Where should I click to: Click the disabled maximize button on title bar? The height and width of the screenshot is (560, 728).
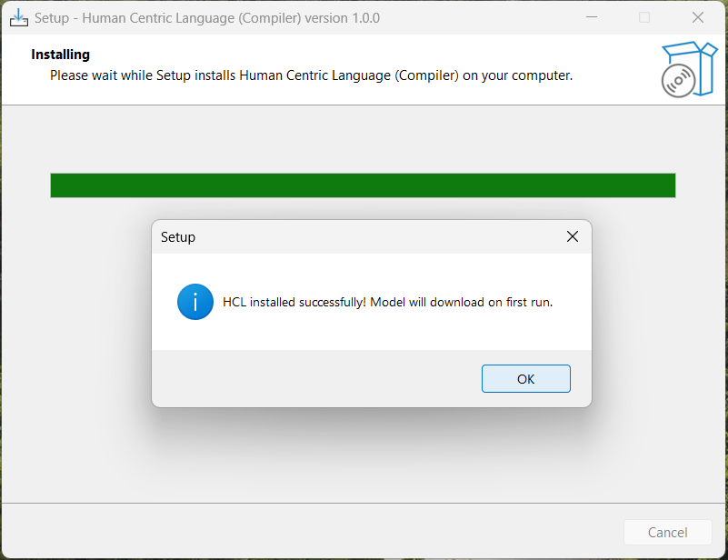click(644, 17)
